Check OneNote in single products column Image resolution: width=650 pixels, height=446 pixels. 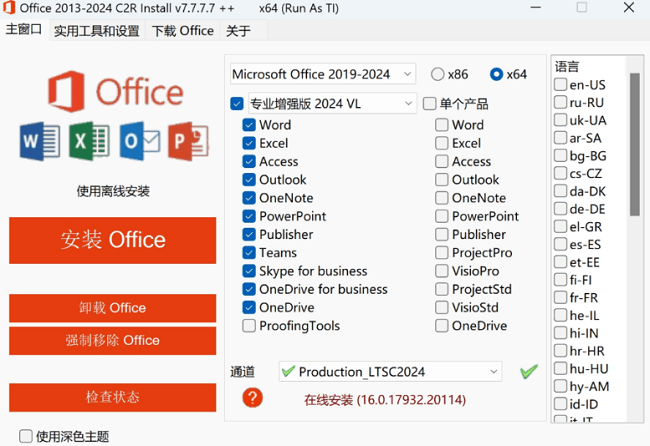tap(441, 198)
